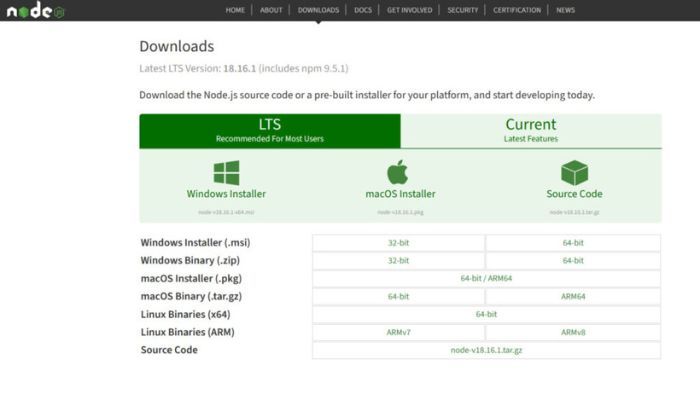This screenshot has width=700, height=400.
Task: Go to Get Involved page
Action: point(409,10)
